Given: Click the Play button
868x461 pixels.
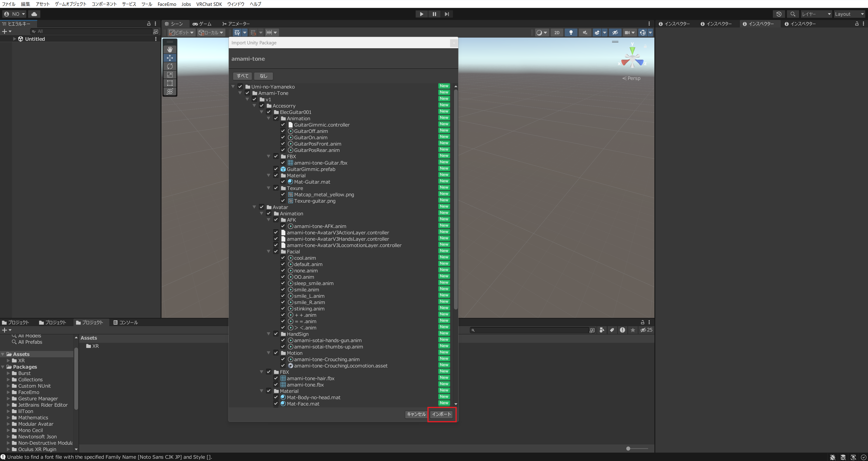Looking at the screenshot, I should 421,14.
